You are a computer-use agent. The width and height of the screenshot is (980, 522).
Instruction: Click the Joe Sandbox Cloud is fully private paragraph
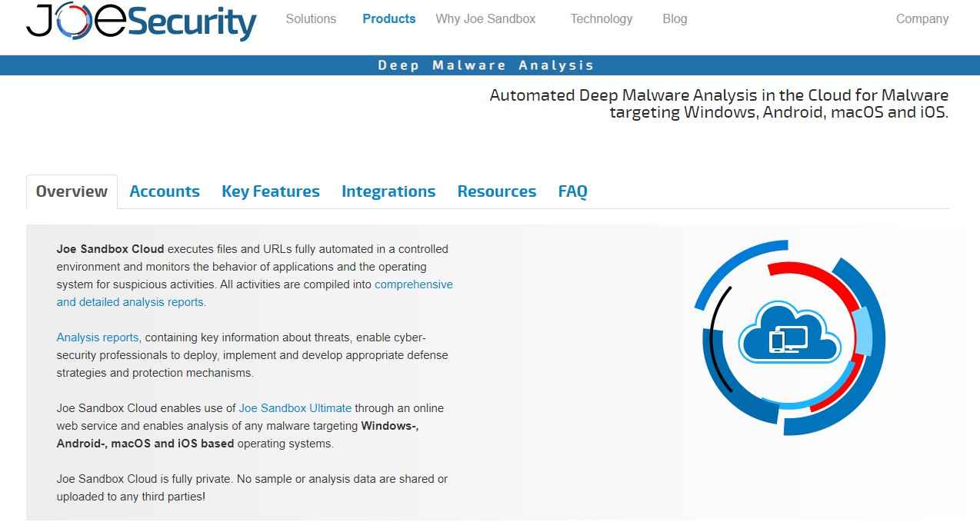coord(252,487)
